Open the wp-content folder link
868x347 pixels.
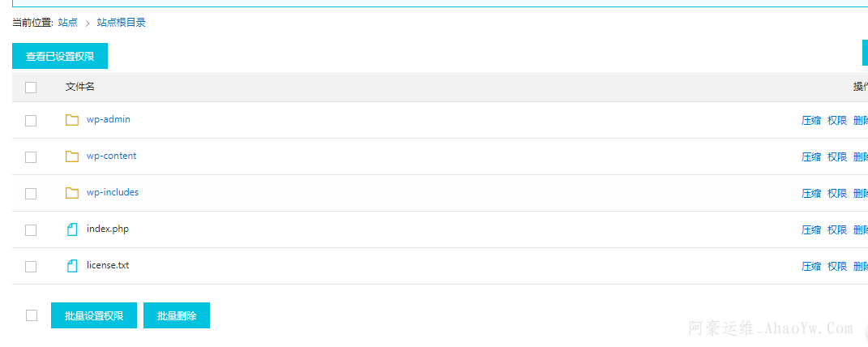pyautogui.click(x=111, y=156)
